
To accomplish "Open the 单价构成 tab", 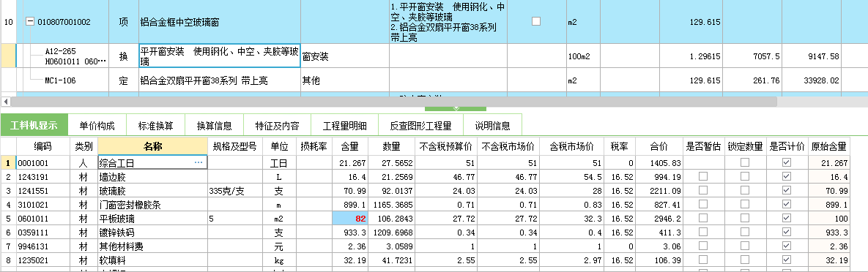I will point(97,126).
